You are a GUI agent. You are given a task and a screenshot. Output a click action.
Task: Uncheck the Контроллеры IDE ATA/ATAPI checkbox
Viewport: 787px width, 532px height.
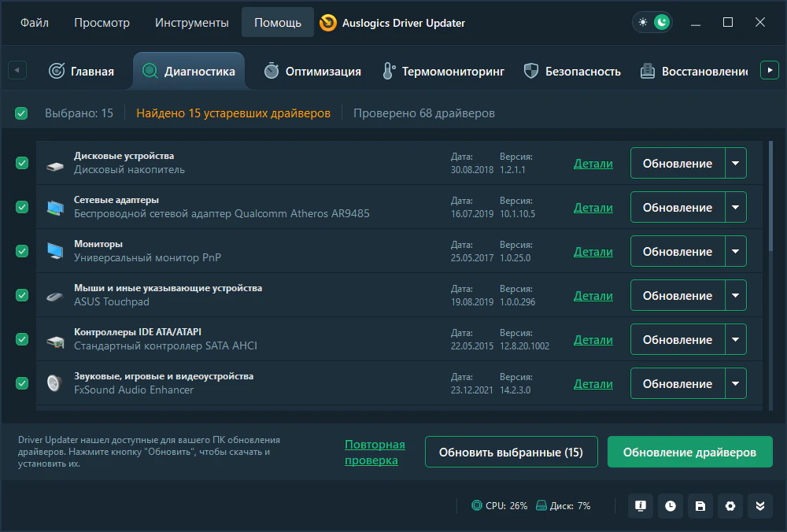(x=22, y=339)
